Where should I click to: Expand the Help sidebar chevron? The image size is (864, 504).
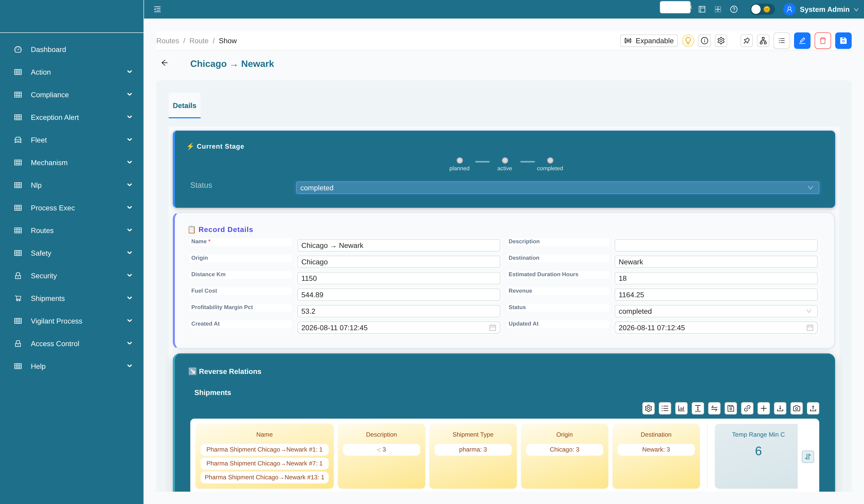130,366
